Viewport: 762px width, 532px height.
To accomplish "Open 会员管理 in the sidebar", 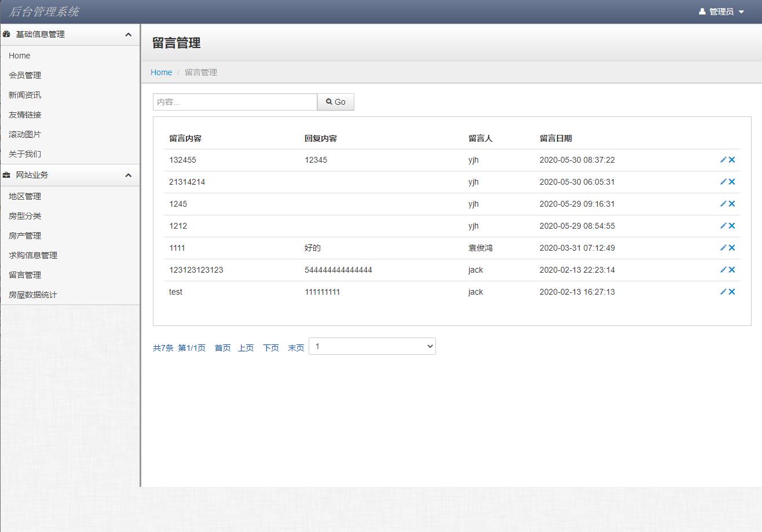I will (x=24, y=75).
